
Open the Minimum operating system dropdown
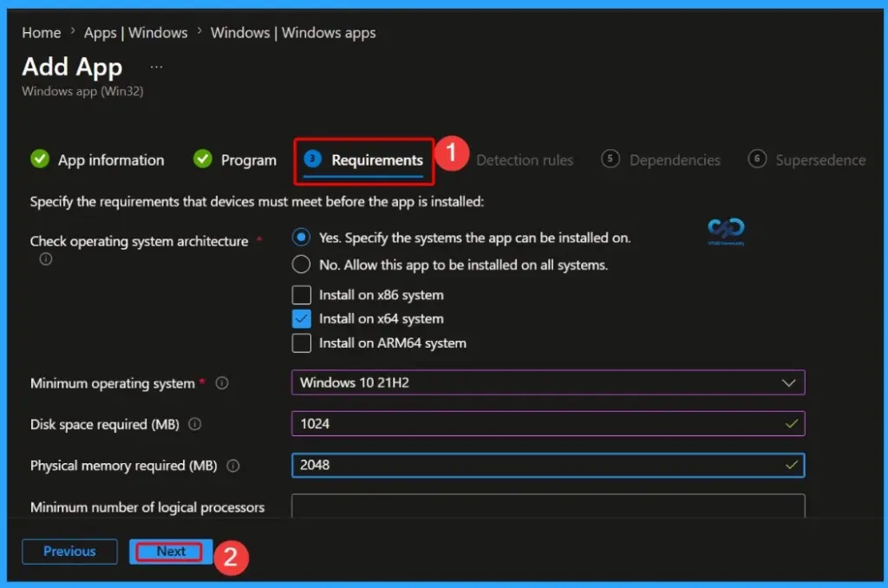click(x=548, y=382)
